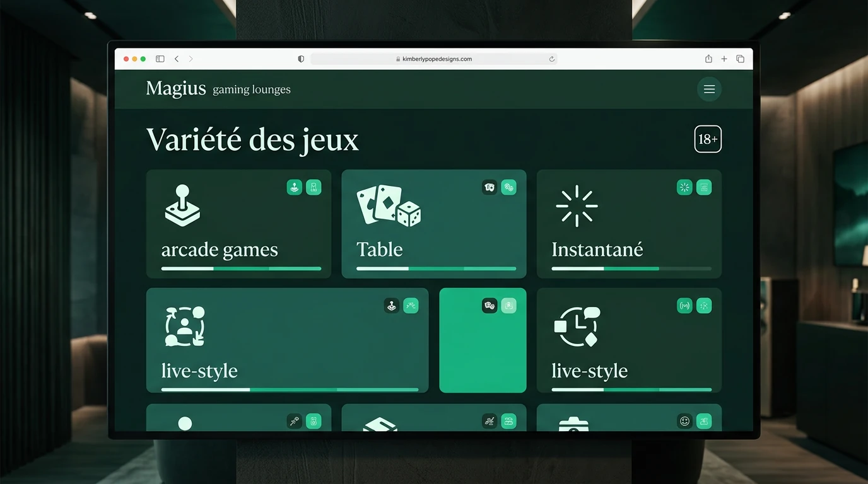
Task: Click the Instantané card progress bar
Action: coord(631,268)
